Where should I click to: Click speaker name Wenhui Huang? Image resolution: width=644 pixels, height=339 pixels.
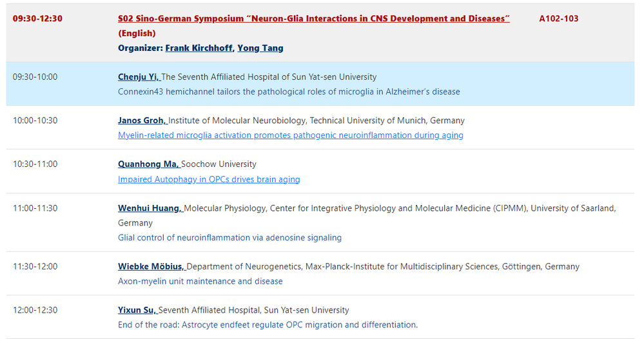tap(150, 208)
